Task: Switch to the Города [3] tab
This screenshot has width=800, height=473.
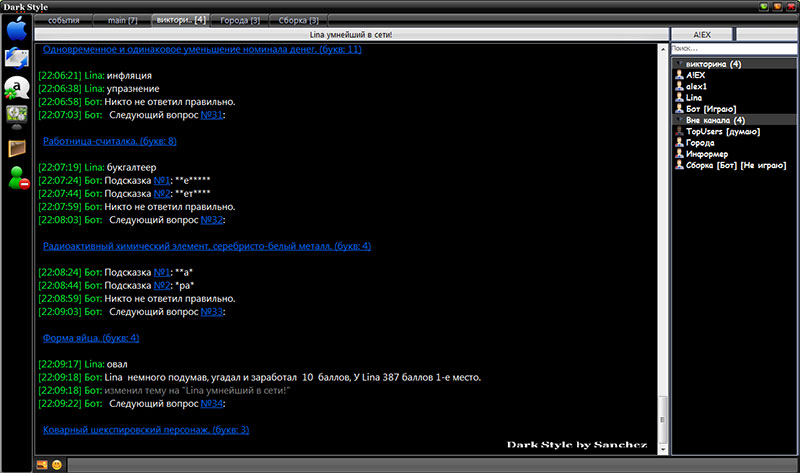Action: tap(241, 20)
